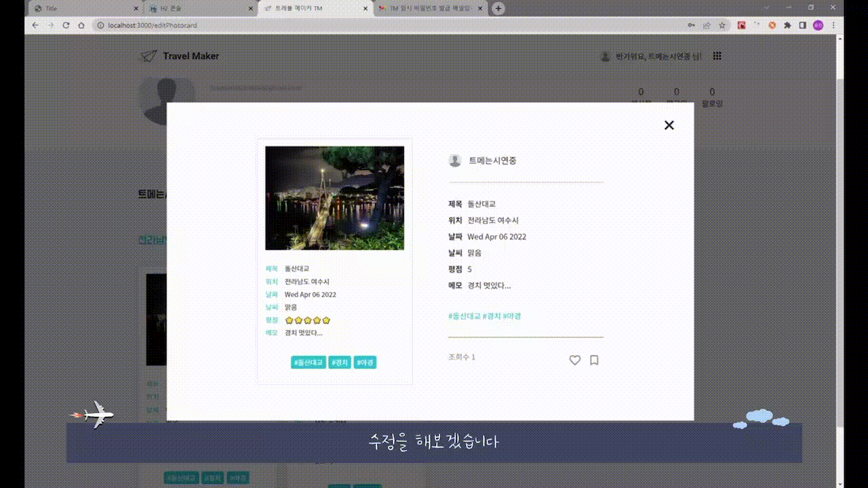Screen dimensions: 868x488
Task: Open the 트메는시연중 author avatar in the modal
Action: tap(455, 161)
